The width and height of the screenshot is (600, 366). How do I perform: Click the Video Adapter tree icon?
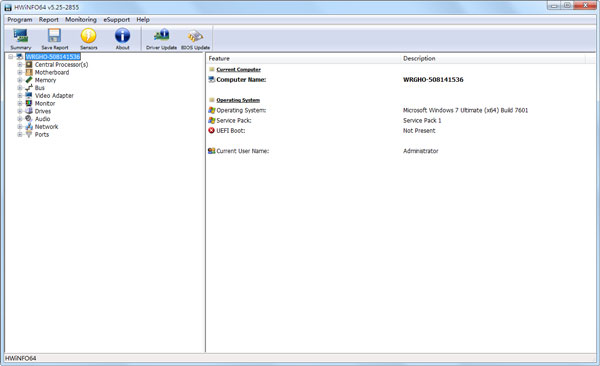29,95
